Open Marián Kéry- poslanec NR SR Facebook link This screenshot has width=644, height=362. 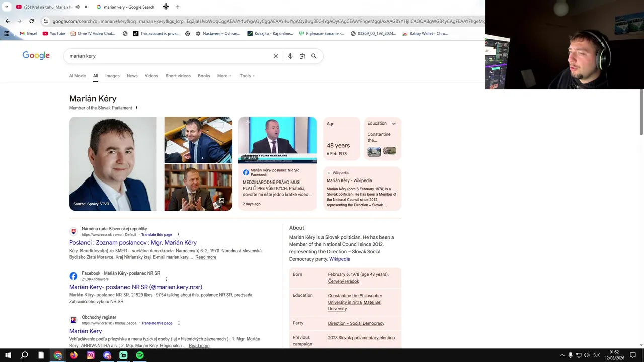point(136,287)
